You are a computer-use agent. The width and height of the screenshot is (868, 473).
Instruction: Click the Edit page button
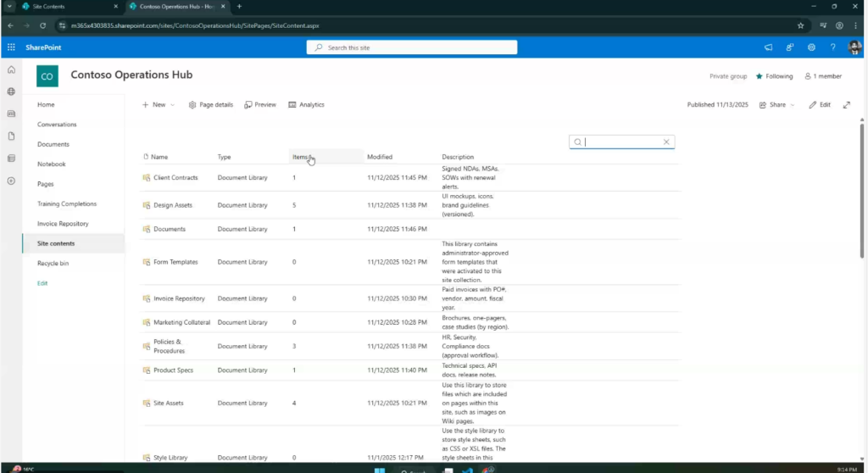[x=820, y=105]
